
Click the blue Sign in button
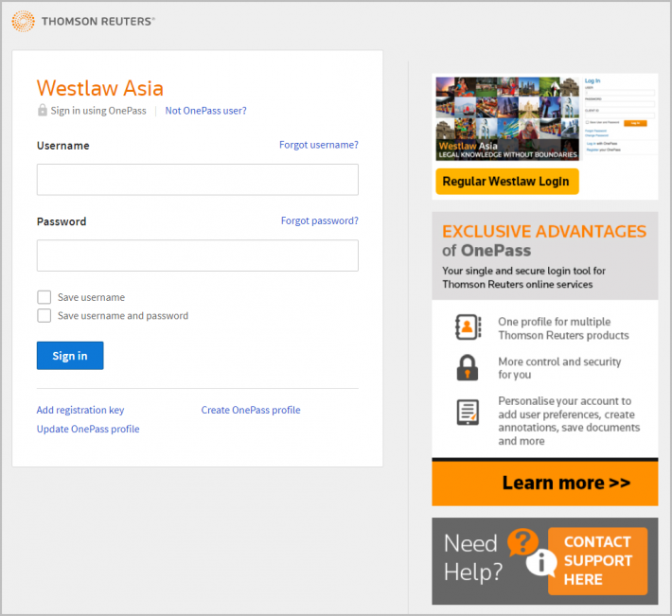pos(70,356)
